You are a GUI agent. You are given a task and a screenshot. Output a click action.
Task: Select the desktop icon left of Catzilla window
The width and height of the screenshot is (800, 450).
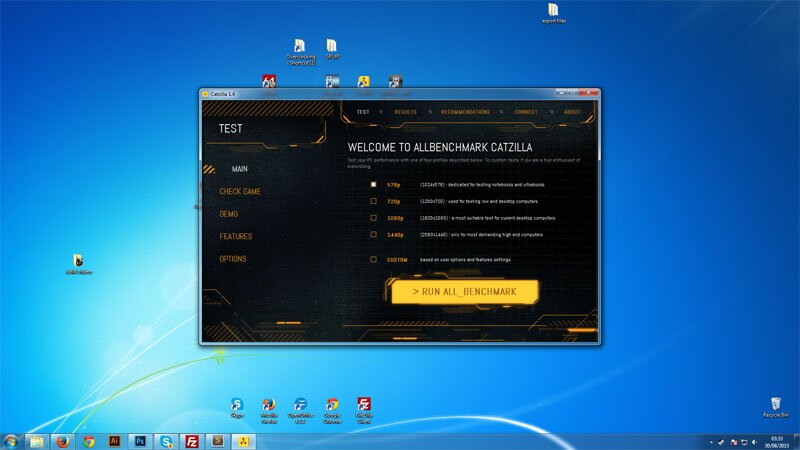(79, 264)
